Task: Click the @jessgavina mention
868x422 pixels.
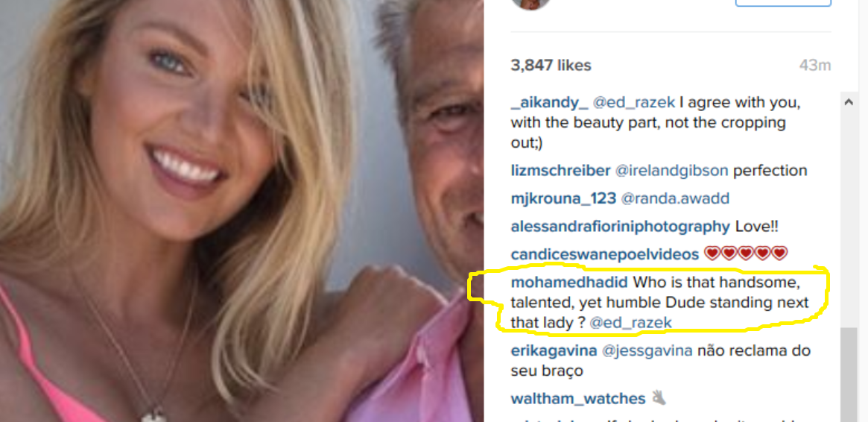Action: (x=647, y=350)
